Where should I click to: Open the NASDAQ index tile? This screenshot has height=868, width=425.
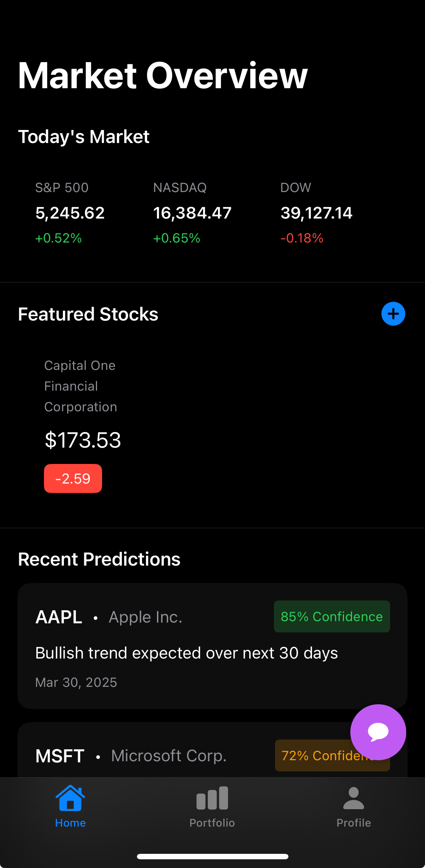pos(192,213)
